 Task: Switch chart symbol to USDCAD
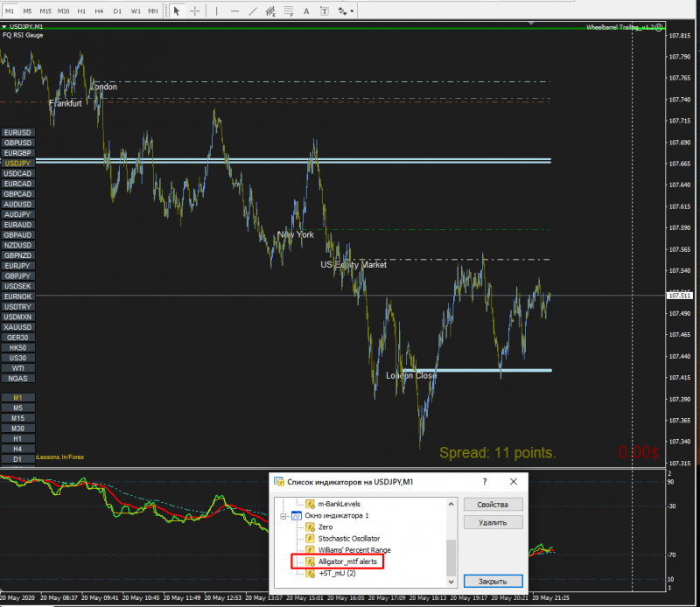point(17,174)
